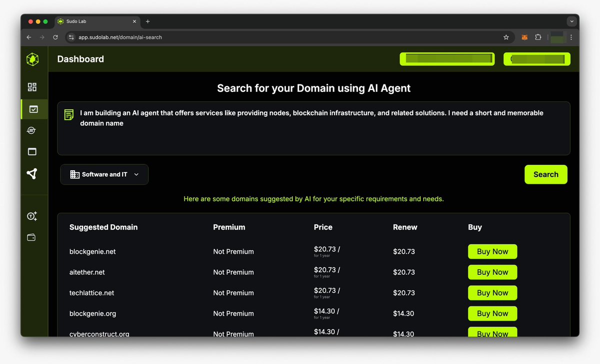Bookmark this page with the star icon

click(x=506, y=37)
